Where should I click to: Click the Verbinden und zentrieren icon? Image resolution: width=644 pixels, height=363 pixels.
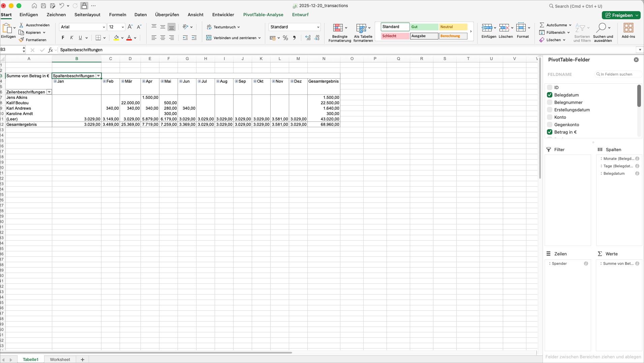(209, 38)
